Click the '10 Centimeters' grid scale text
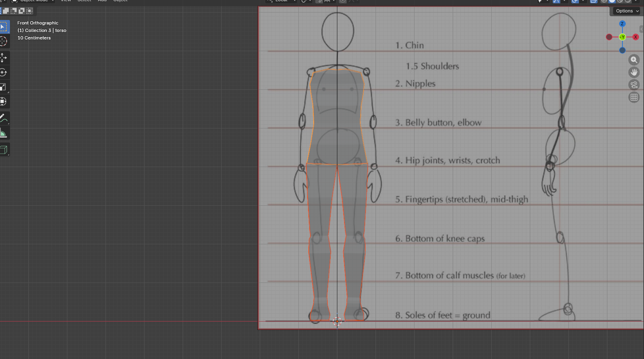Screen dimensions: 644x359 34,38
